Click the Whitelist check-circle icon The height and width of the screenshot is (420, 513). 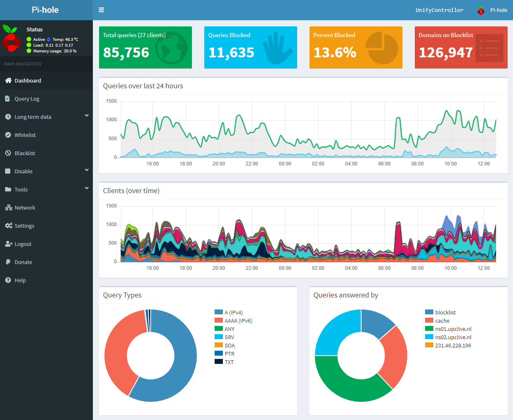click(x=8, y=135)
